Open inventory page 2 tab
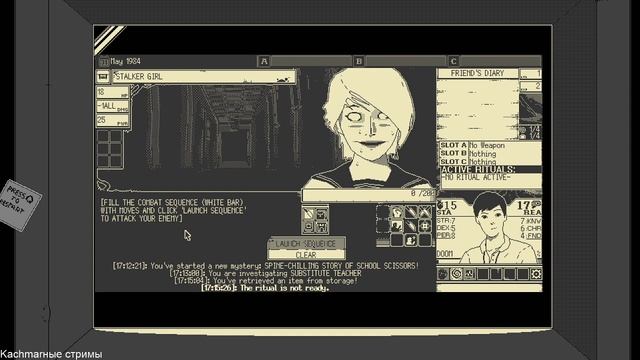Screen dimensions: 640x360 click(x=531, y=86)
